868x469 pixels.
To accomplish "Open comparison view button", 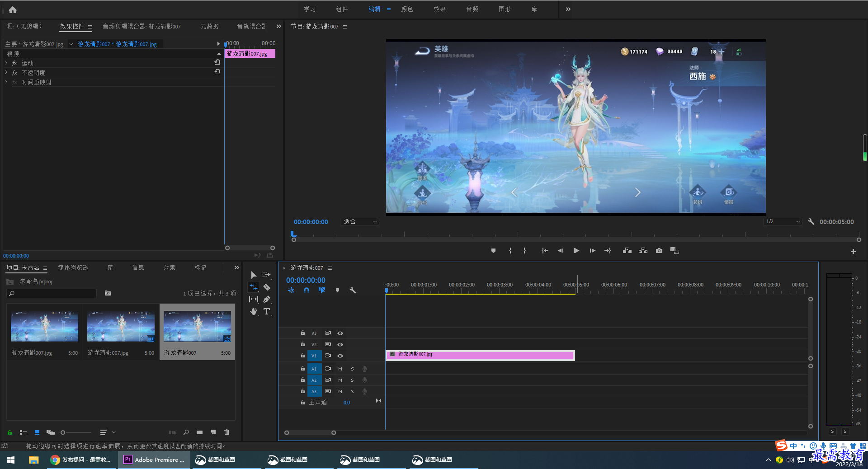I will pyautogui.click(x=675, y=251).
